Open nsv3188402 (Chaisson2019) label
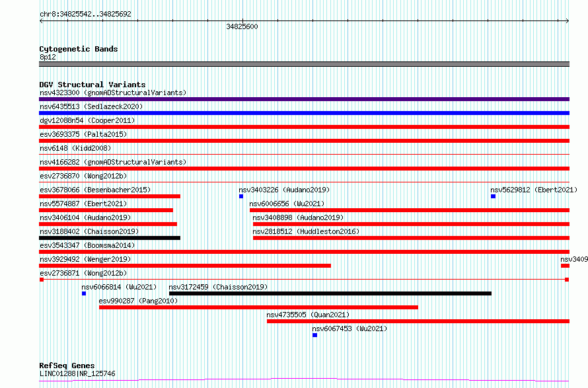Screen dimensions: 588x388 89,231
